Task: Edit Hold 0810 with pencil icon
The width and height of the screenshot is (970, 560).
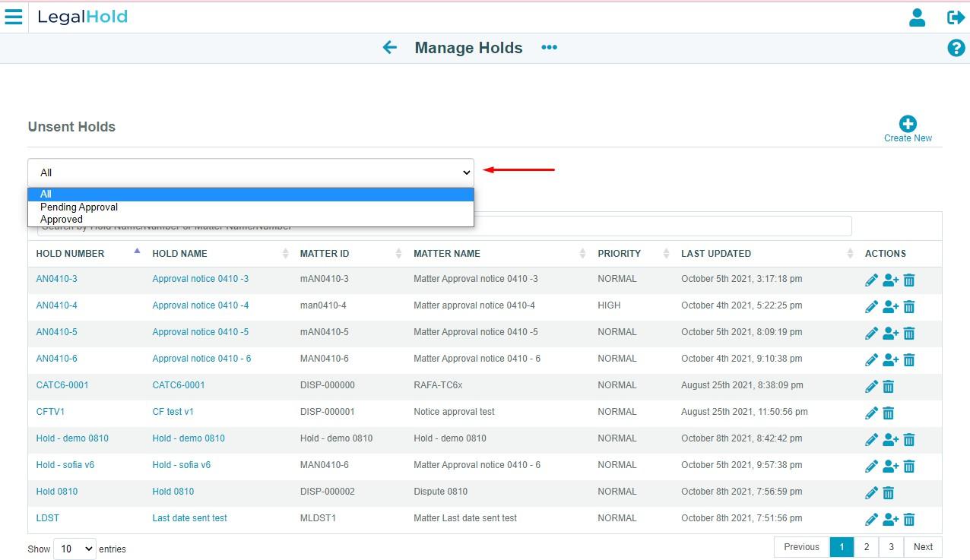Action: pyautogui.click(x=871, y=493)
